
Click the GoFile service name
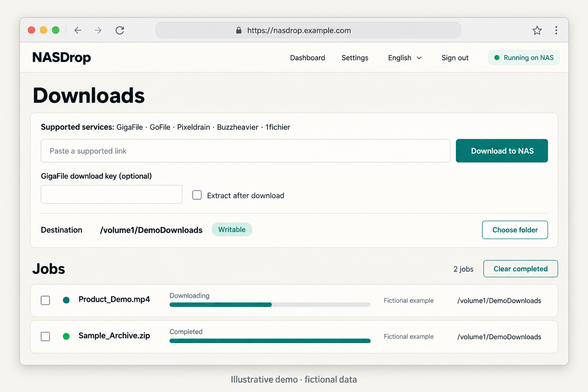pos(160,127)
